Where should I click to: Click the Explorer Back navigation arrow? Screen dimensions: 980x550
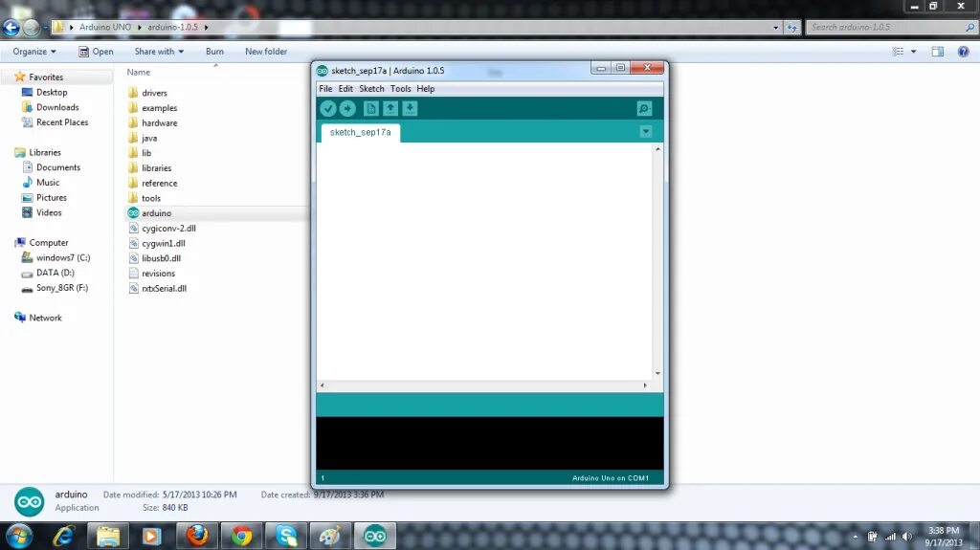[x=11, y=28]
